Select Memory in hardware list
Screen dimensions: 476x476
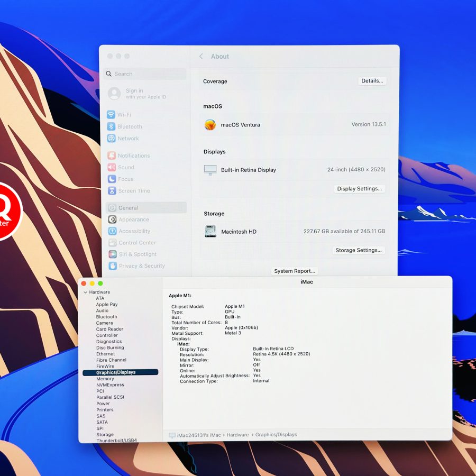click(105, 379)
